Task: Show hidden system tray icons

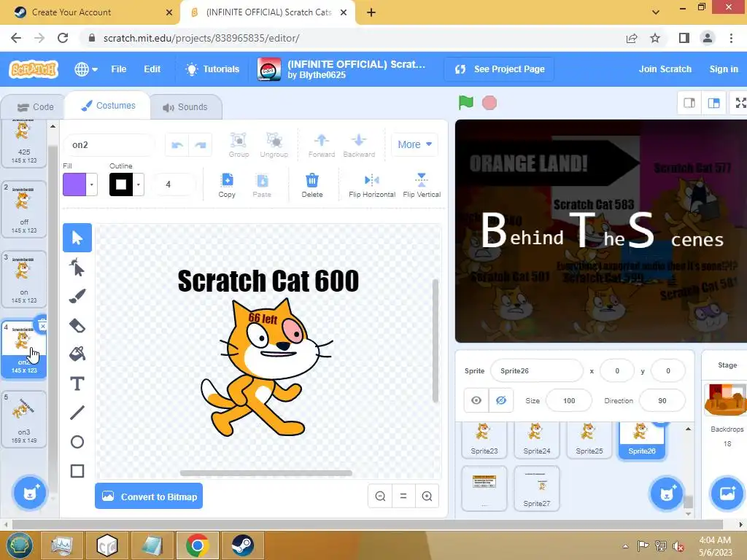Action: 625,545
